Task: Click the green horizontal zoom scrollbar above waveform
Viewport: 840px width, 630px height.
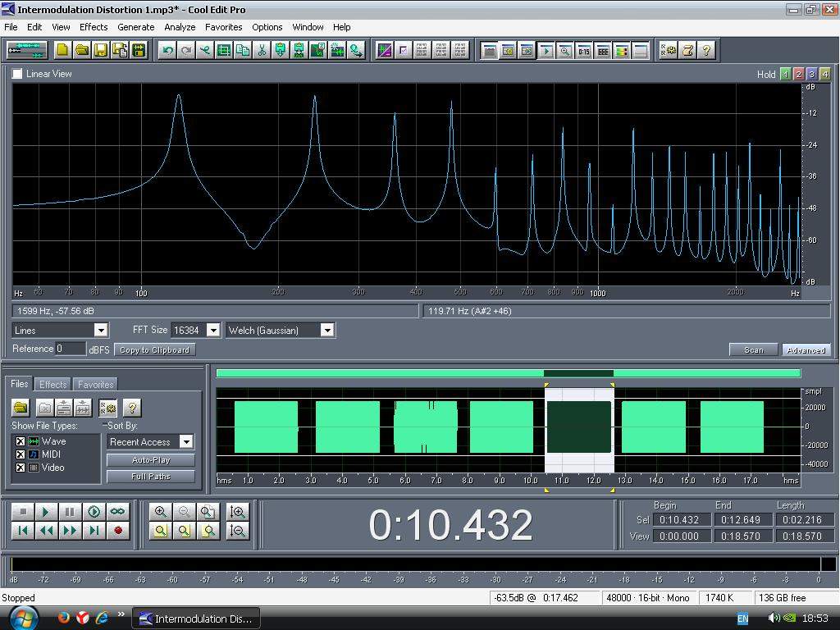Action: (x=508, y=373)
